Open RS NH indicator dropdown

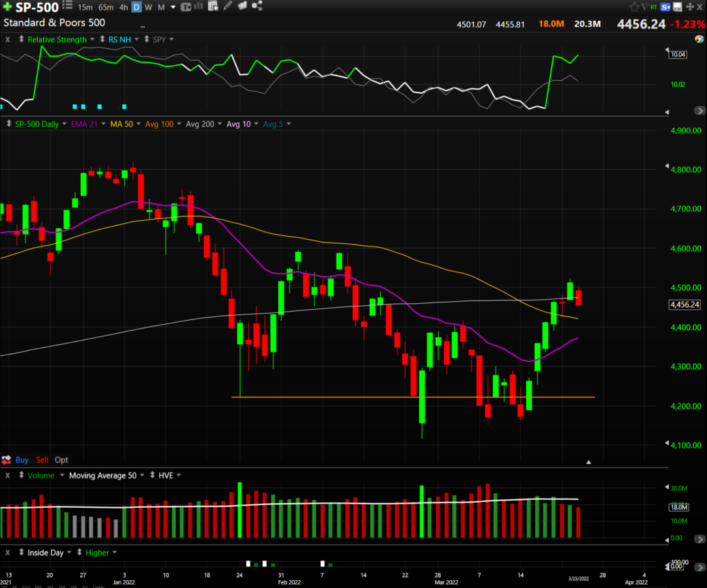[x=136, y=39]
